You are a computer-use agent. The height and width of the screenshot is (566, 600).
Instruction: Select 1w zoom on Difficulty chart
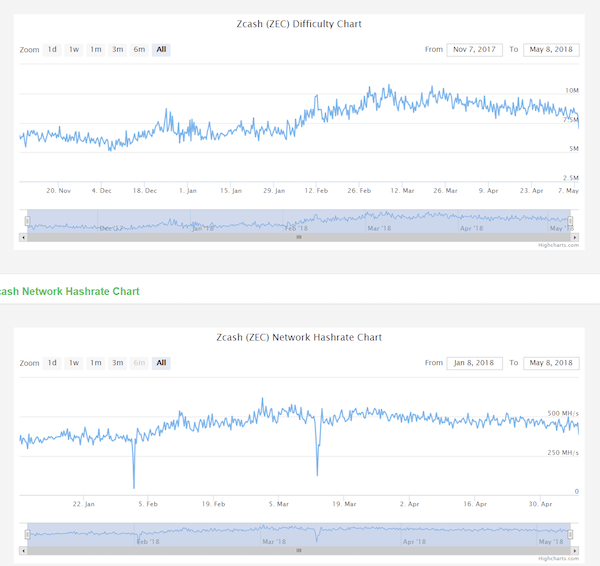click(x=74, y=50)
